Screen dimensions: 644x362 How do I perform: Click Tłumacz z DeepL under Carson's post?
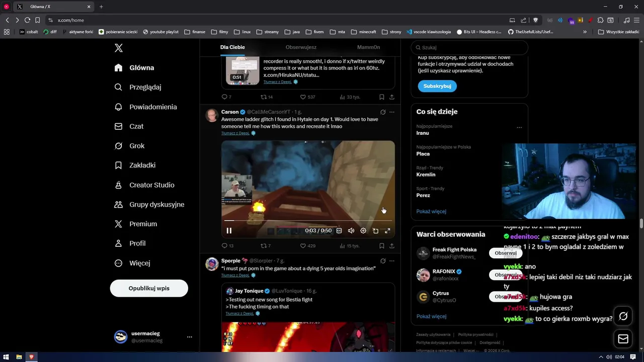click(x=235, y=133)
